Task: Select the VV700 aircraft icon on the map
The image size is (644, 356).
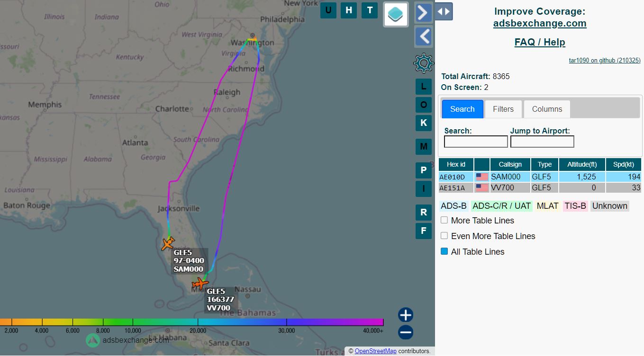Action: click(x=200, y=284)
